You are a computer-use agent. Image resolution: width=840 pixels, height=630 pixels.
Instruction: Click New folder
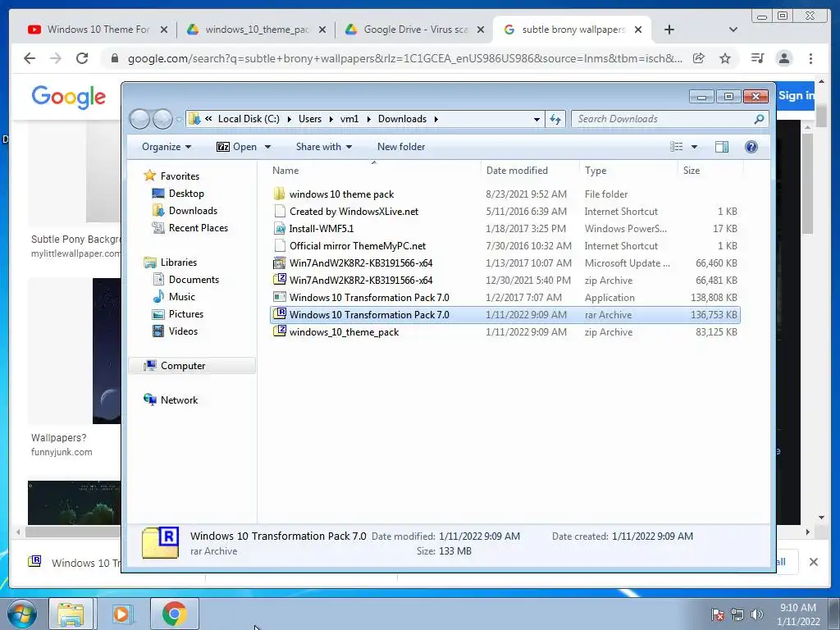tap(400, 147)
